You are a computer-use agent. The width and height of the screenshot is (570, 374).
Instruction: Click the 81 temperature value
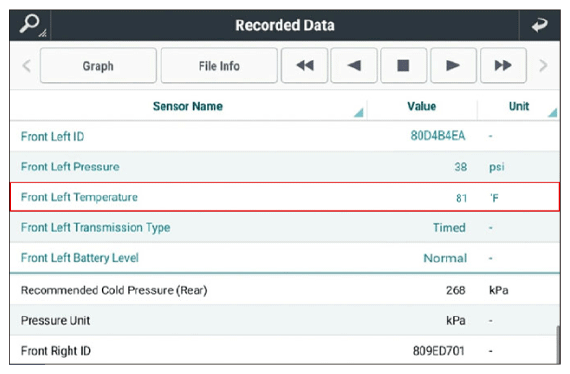461,198
